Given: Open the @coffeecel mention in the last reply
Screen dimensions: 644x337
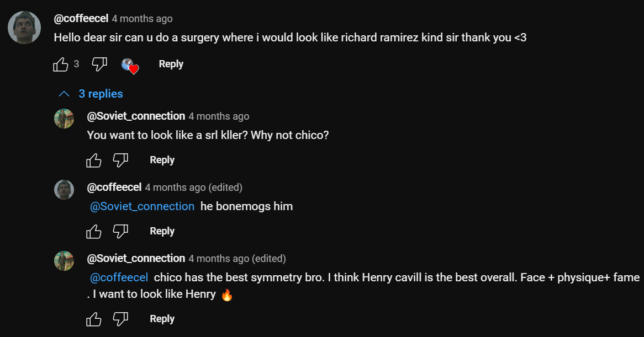Looking at the screenshot, I should [119, 277].
